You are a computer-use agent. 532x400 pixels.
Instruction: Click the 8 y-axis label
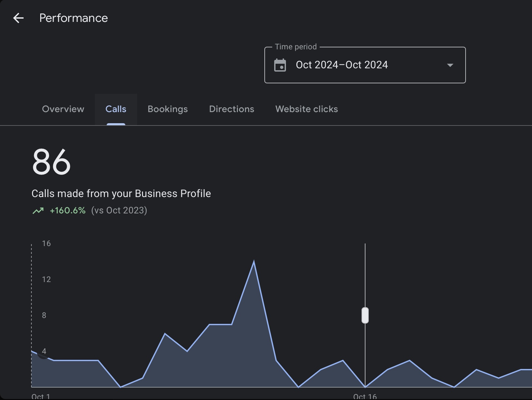pyautogui.click(x=44, y=315)
